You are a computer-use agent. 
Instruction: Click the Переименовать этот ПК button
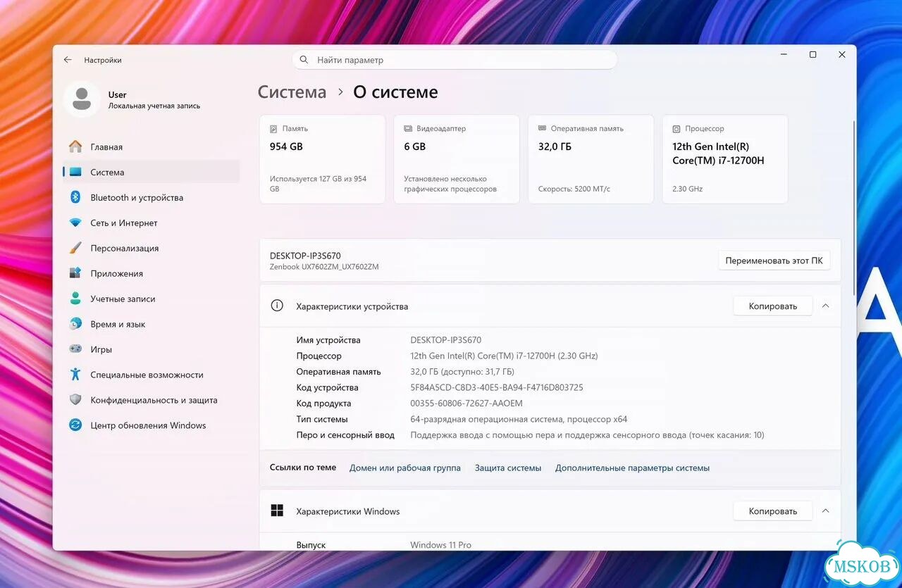(x=774, y=261)
